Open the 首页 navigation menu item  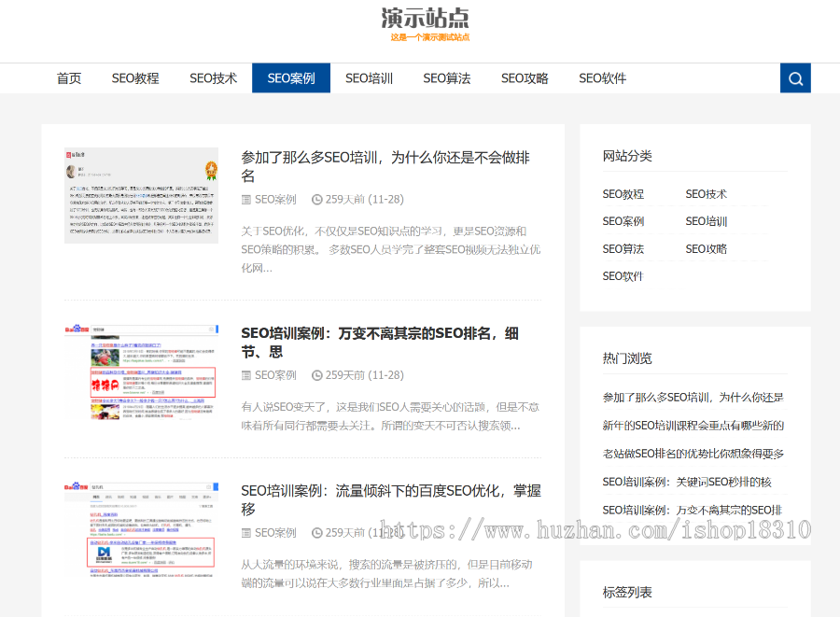pyautogui.click(x=69, y=78)
